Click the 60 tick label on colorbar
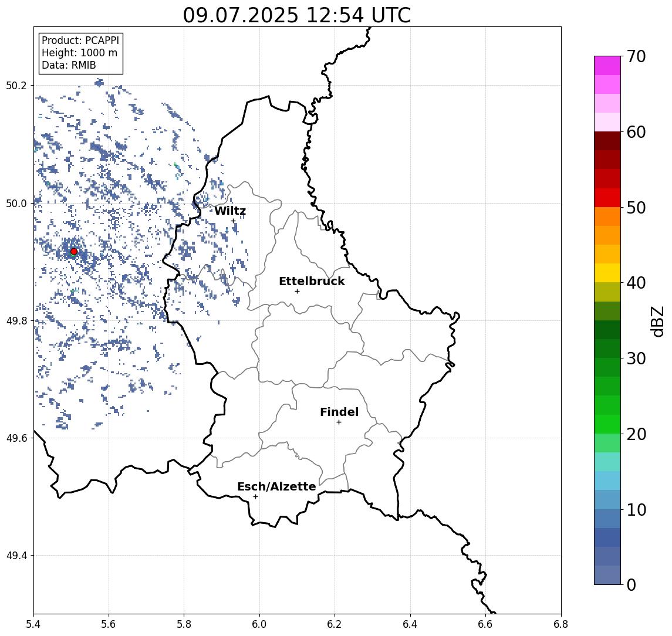Image resolution: width=672 pixels, height=636 pixels. pos(636,132)
